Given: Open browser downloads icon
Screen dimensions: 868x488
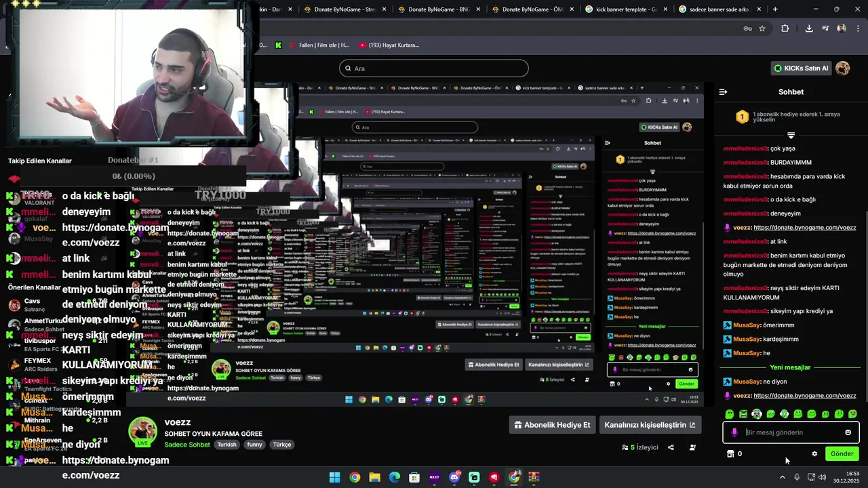Looking at the screenshot, I should pyautogui.click(x=809, y=28).
